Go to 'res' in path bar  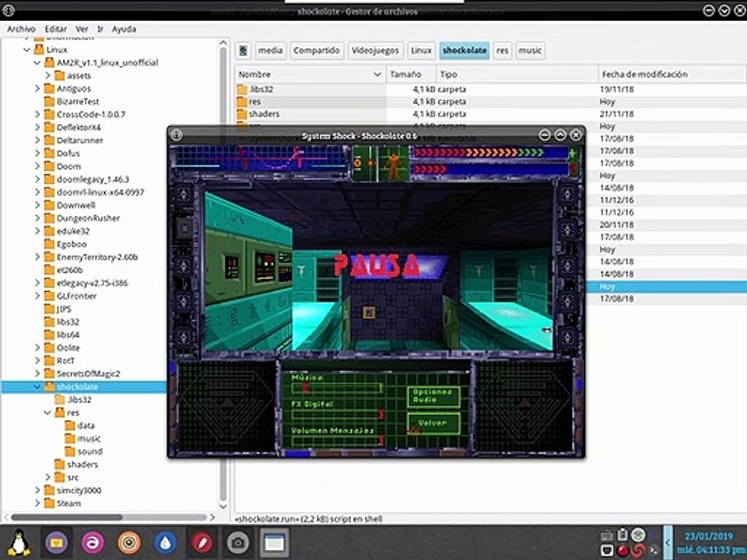(x=502, y=51)
